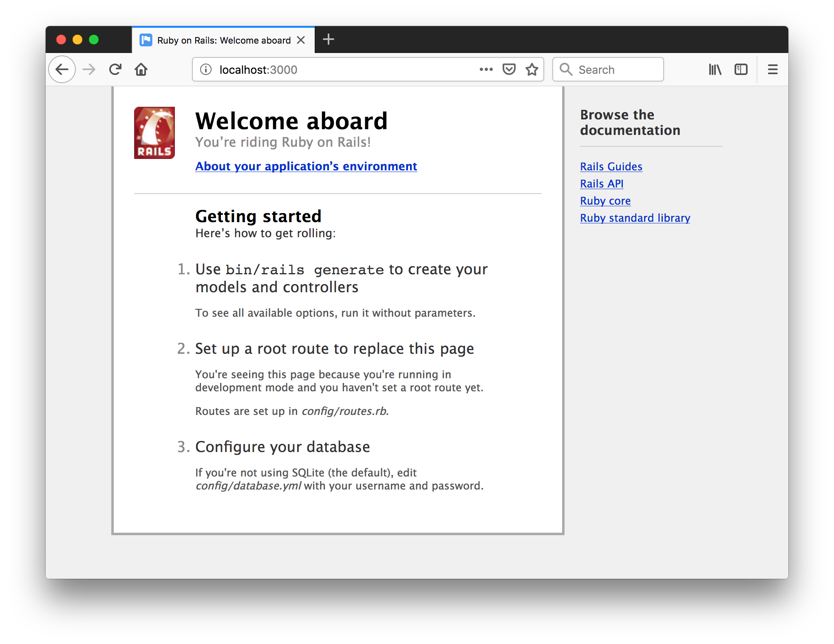The image size is (834, 644).
Task: Open the Ruby standard library link
Action: click(x=635, y=218)
